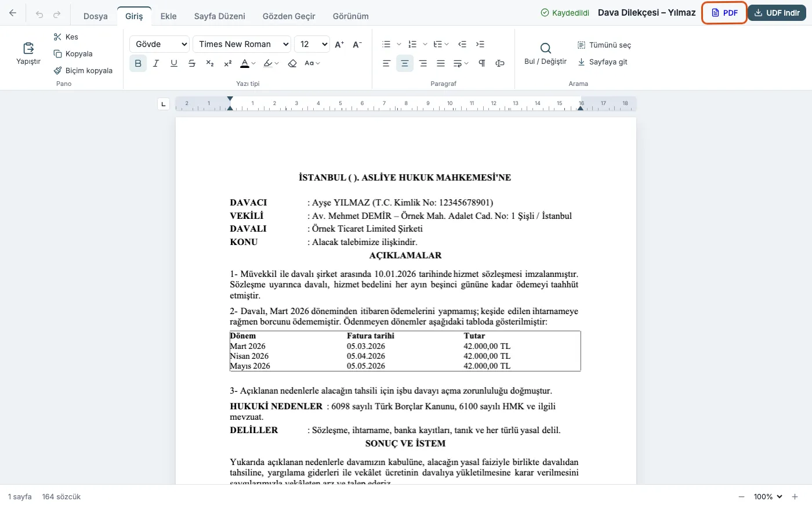Click the undo icon
The height and width of the screenshot is (508, 812).
pyautogui.click(x=39, y=15)
